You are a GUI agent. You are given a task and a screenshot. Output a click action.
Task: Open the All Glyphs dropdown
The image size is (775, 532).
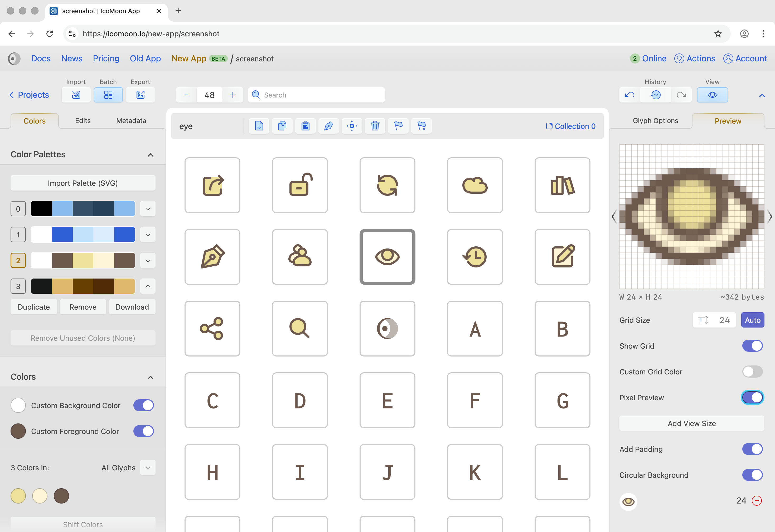tap(148, 468)
